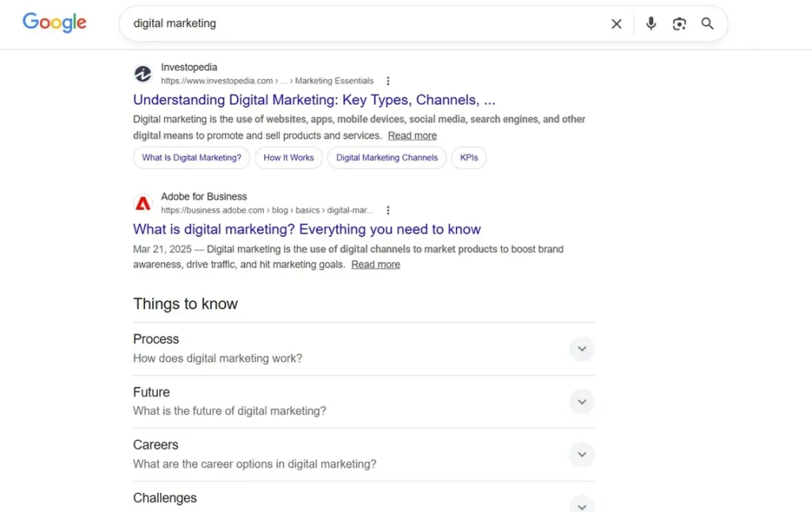
Task: Click the microphone icon for voice search
Action: (650, 23)
